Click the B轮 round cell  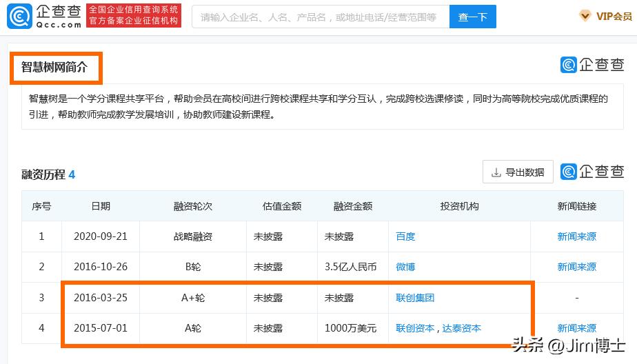[x=193, y=267]
